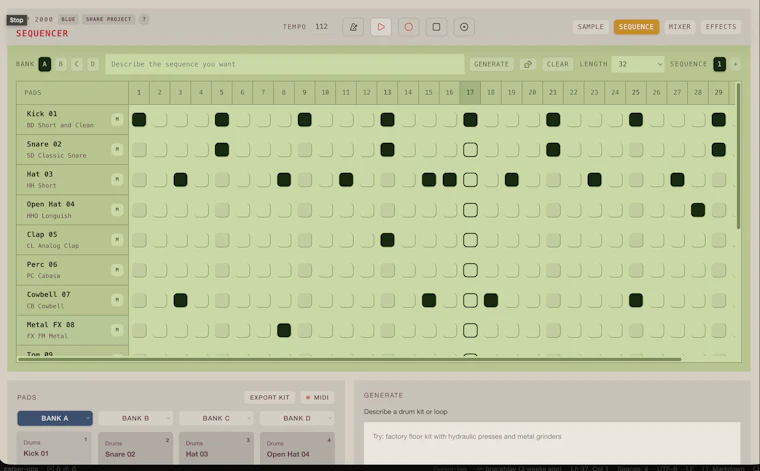Select sequencer bank B
760x471 pixels.
tap(61, 64)
